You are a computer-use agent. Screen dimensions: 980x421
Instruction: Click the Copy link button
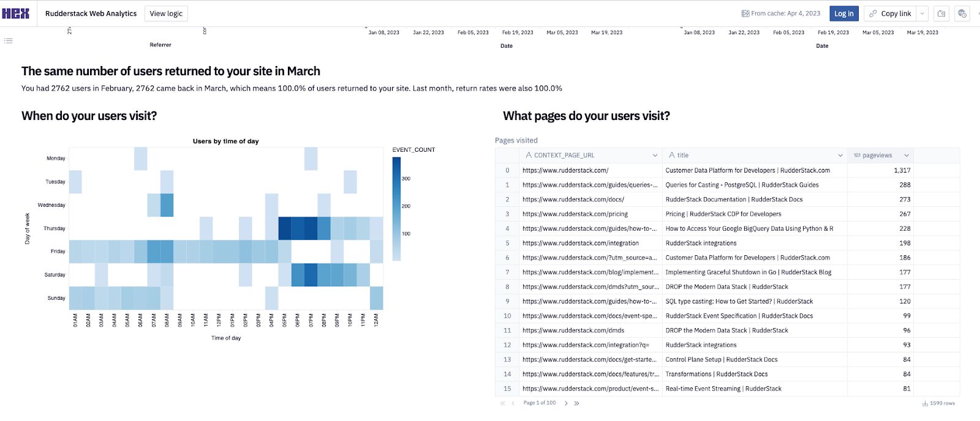(x=890, y=13)
